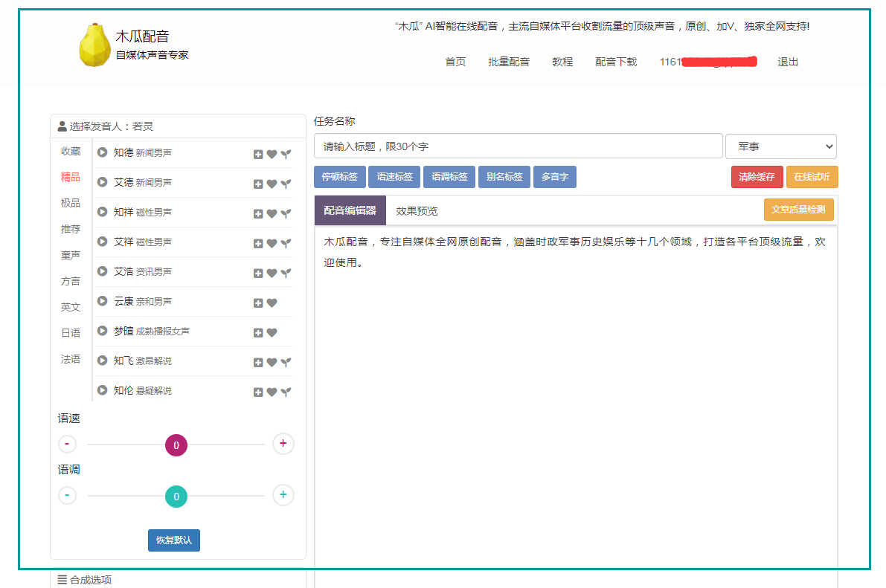Click the 语速 slider handle

[176, 445]
